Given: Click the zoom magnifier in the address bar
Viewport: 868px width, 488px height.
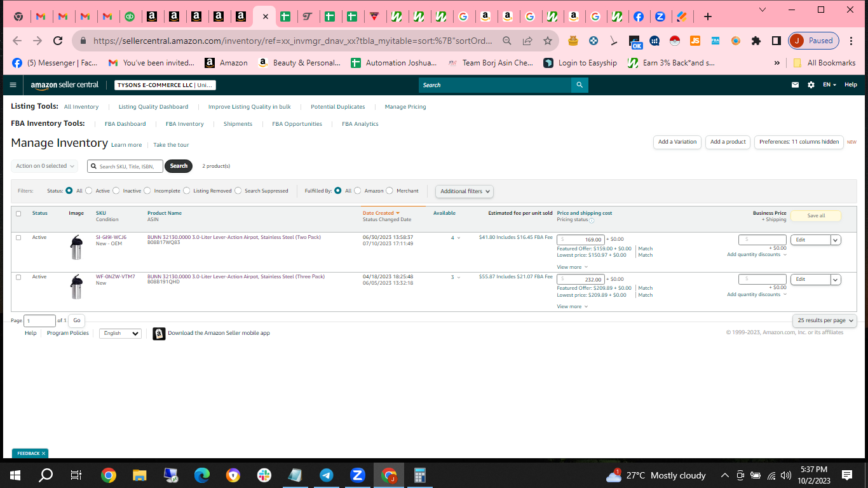Looking at the screenshot, I should tap(507, 41).
